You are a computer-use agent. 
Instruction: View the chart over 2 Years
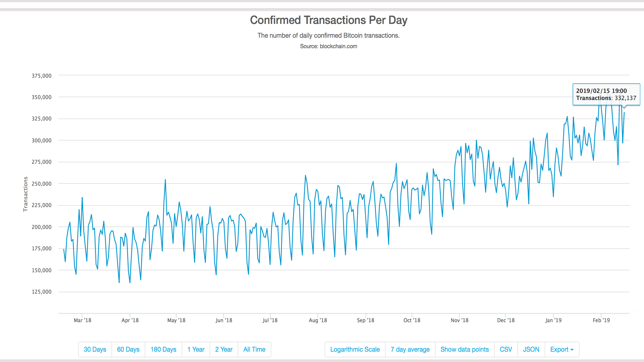224,350
